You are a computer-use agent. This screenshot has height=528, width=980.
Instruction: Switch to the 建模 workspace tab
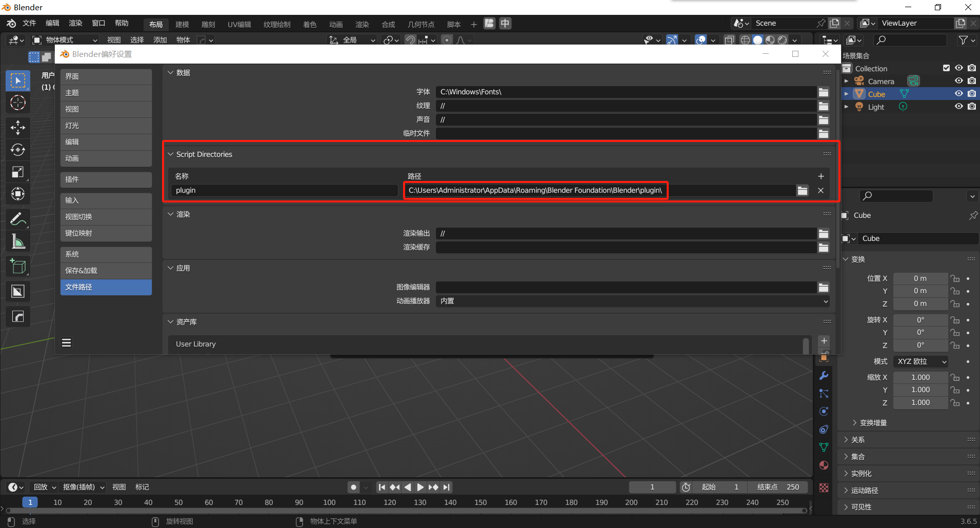(x=182, y=24)
